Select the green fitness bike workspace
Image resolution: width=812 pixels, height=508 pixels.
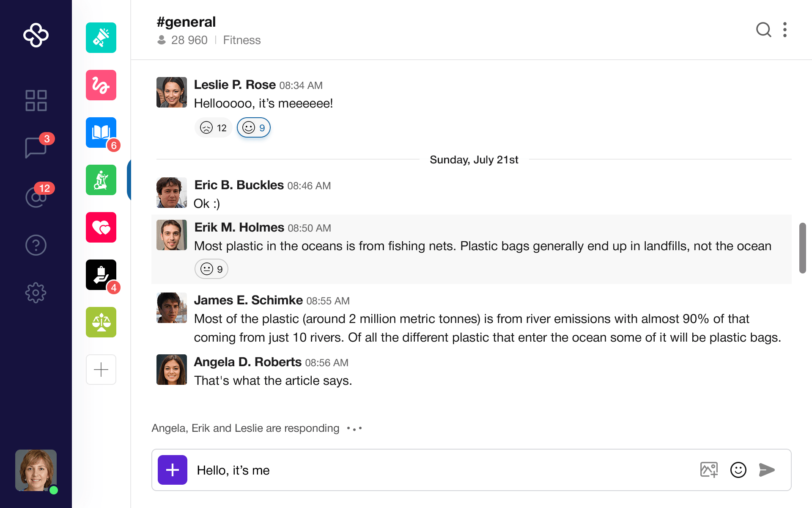pyautogui.click(x=101, y=180)
